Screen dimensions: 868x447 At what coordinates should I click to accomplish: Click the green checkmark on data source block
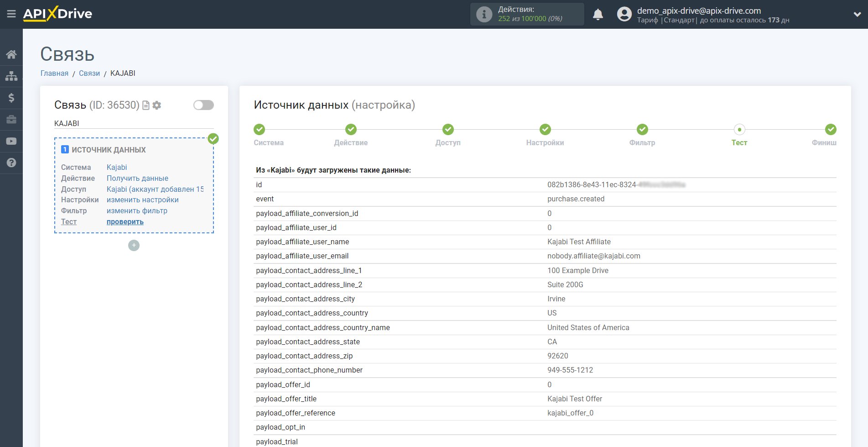(213, 139)
